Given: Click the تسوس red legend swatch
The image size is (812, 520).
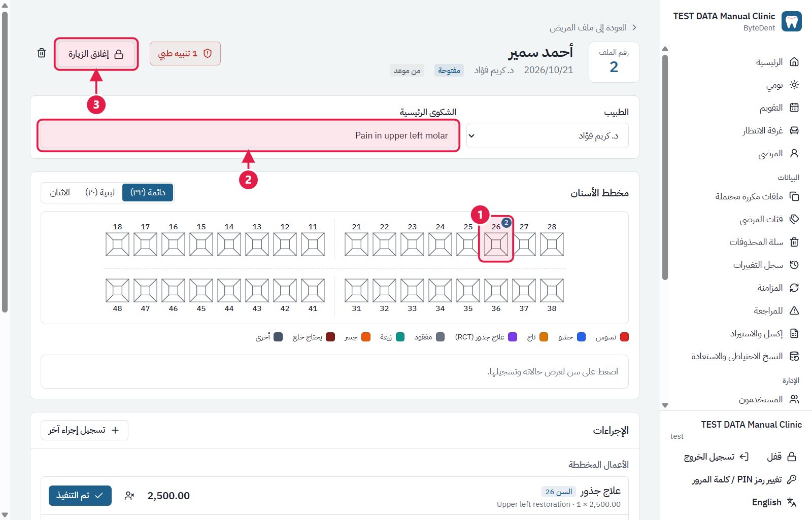Looking at the screenshot, I should (625, 337).
